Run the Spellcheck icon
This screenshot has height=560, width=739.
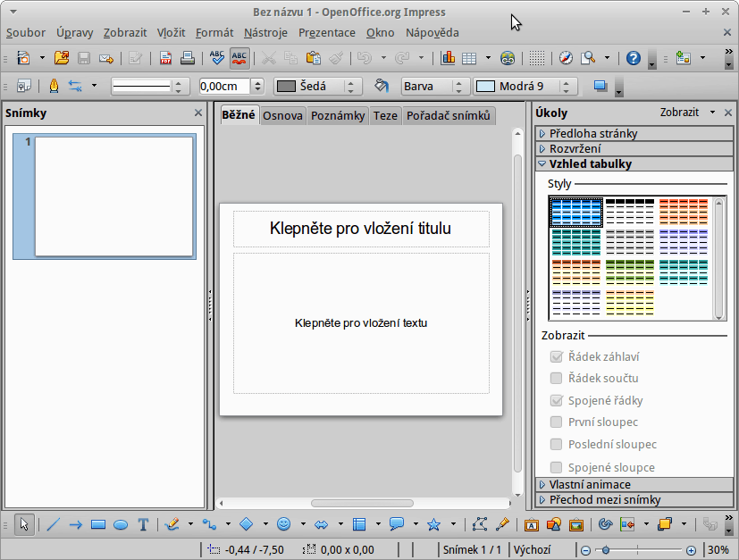click(217, 58)
